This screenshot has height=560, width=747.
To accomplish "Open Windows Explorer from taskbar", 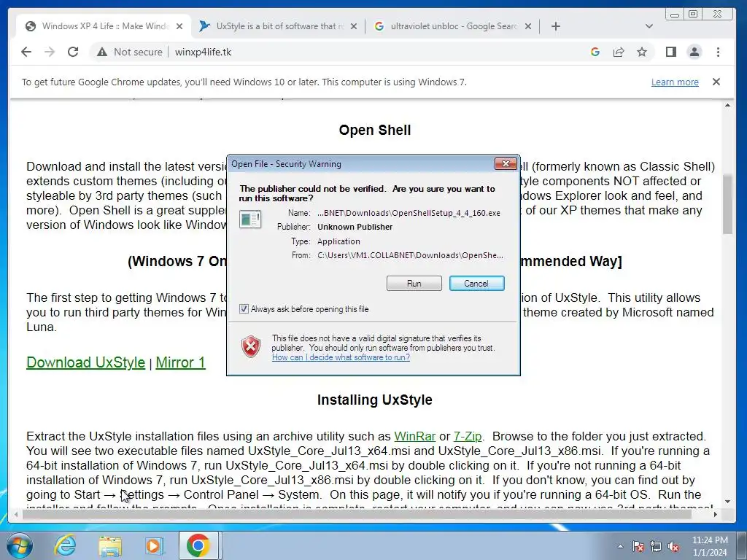I will (x=110, y=546).
